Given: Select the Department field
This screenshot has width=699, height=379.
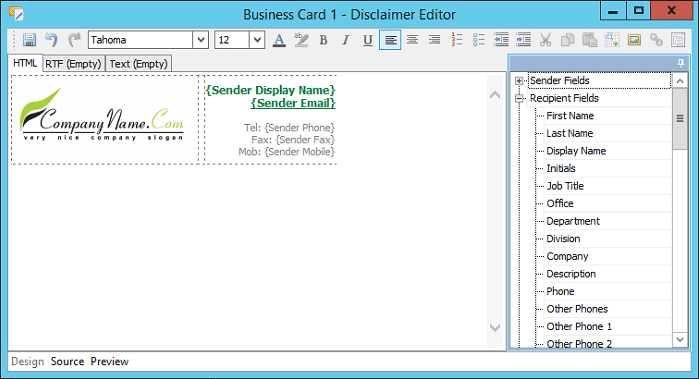Looking at the screenshot, I should [573, 221].
